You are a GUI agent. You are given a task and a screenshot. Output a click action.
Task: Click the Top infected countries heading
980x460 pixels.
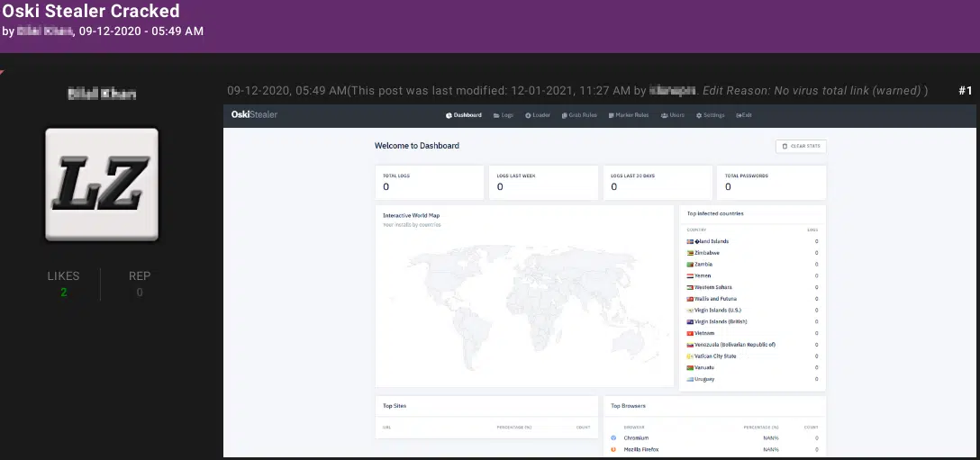pos(715,213)
